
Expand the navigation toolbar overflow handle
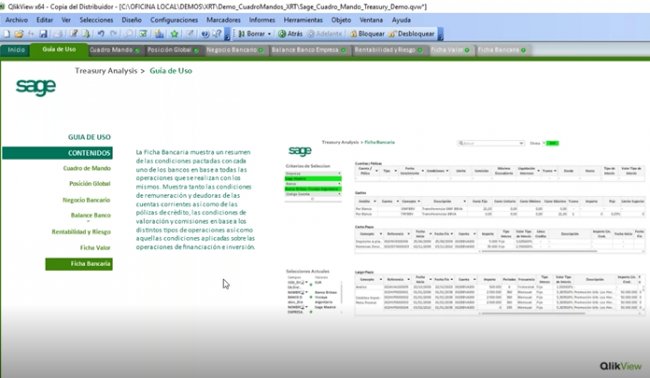click(x=440, y=34)
